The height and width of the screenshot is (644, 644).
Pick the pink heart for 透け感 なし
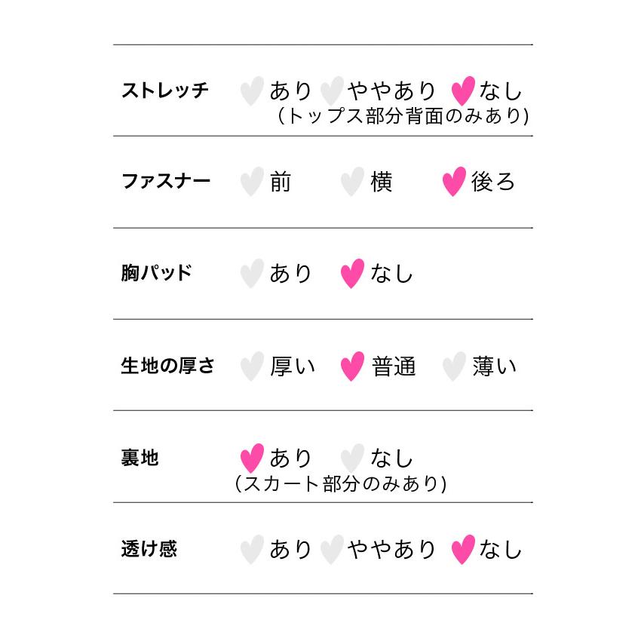(x=462, y=550)
